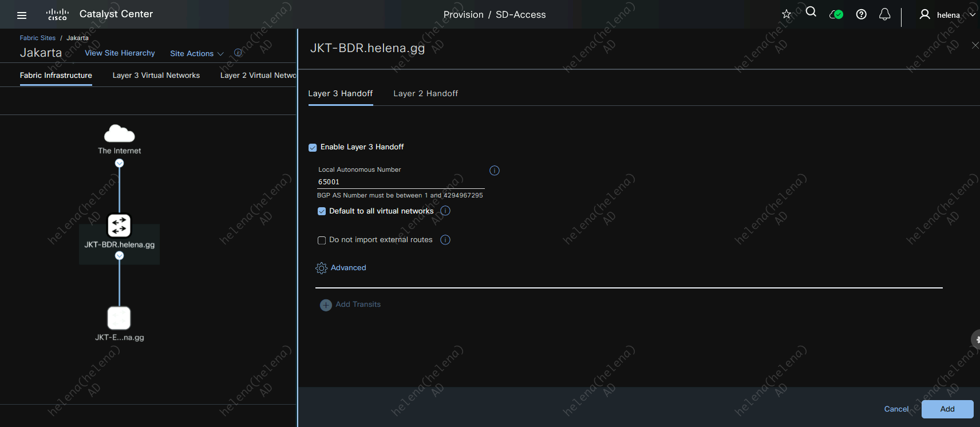Open the global search icon

pyautogui.click(x=811, y=12)
